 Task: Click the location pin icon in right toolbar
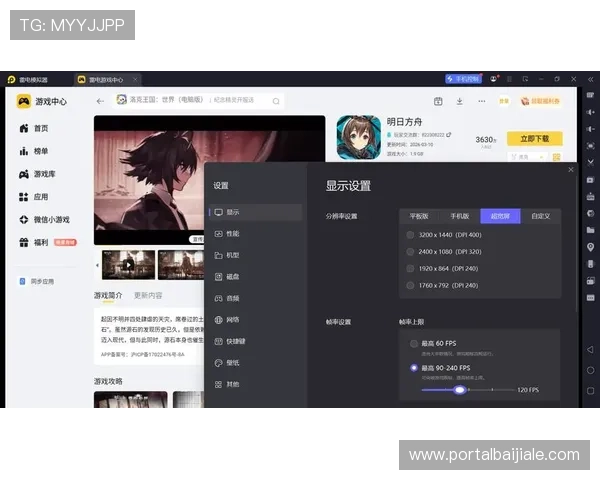[590, 247]
